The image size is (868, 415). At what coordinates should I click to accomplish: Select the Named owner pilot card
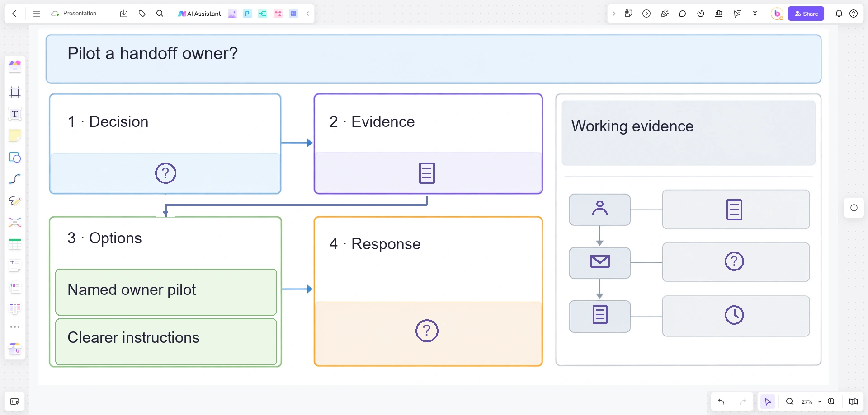[166, 292]
